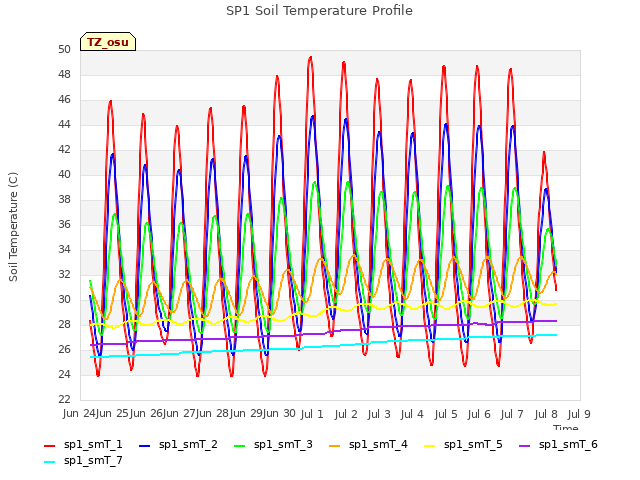Click the 50 y-axis tick label

(64, 49)
